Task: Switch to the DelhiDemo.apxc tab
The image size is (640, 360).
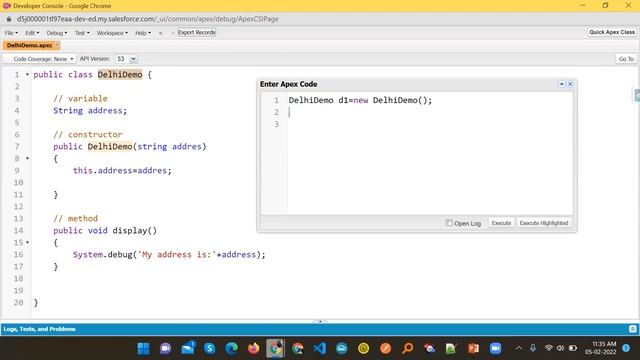Action: [29, 45]
